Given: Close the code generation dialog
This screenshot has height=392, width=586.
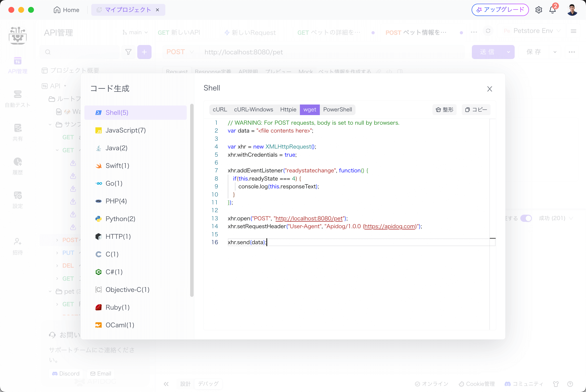Looking at the screenshot, I should pyautogui.click(x=490, y=89).
